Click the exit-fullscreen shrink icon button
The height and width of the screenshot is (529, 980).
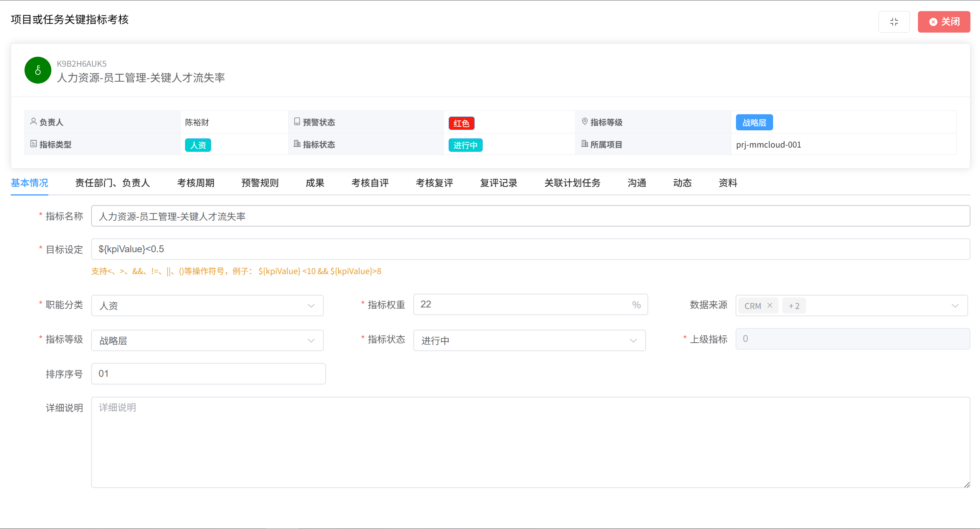pyautogui.click(x=894, y=22)
